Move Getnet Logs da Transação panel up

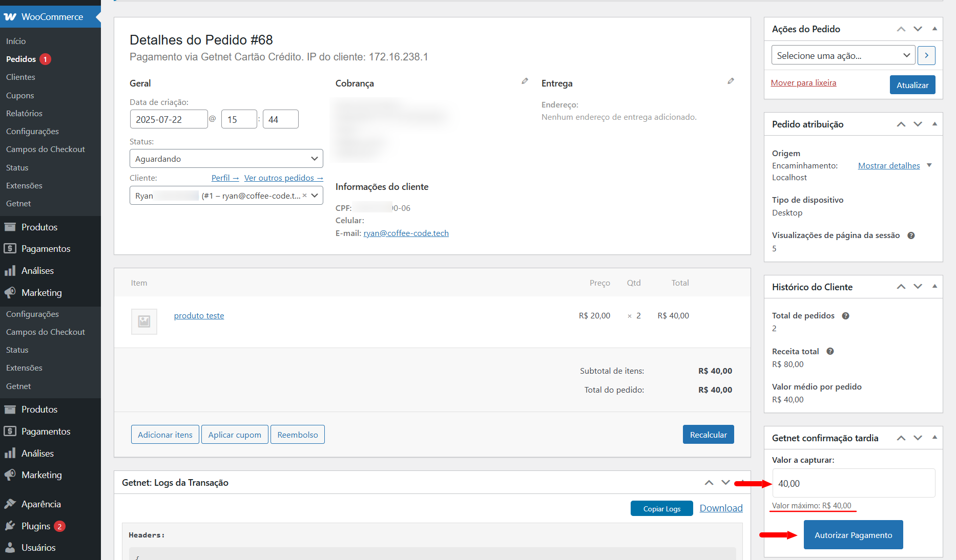click(x=709, y=483)
